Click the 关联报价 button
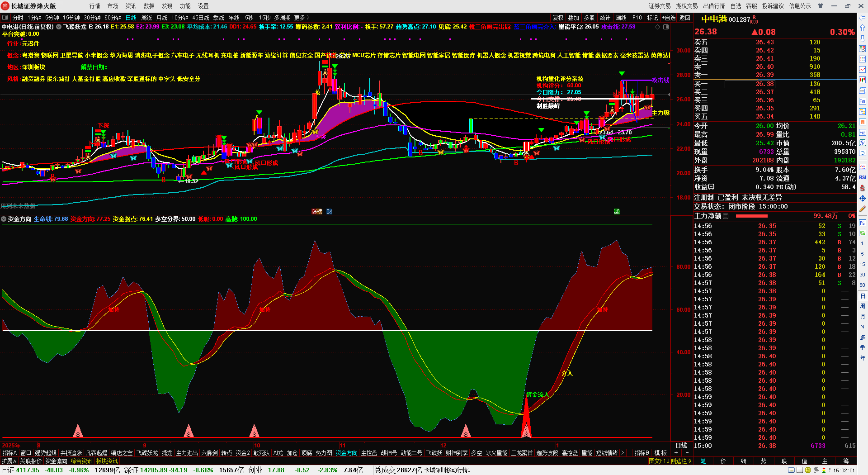Screen dimensions: 868x475 (x=31, y=461)
